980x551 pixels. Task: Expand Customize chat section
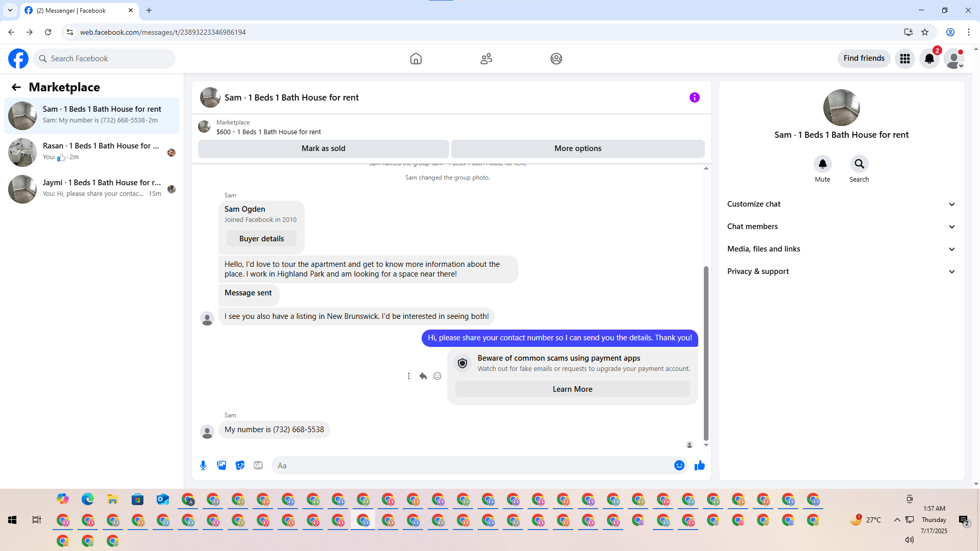[x=842, y=204]
